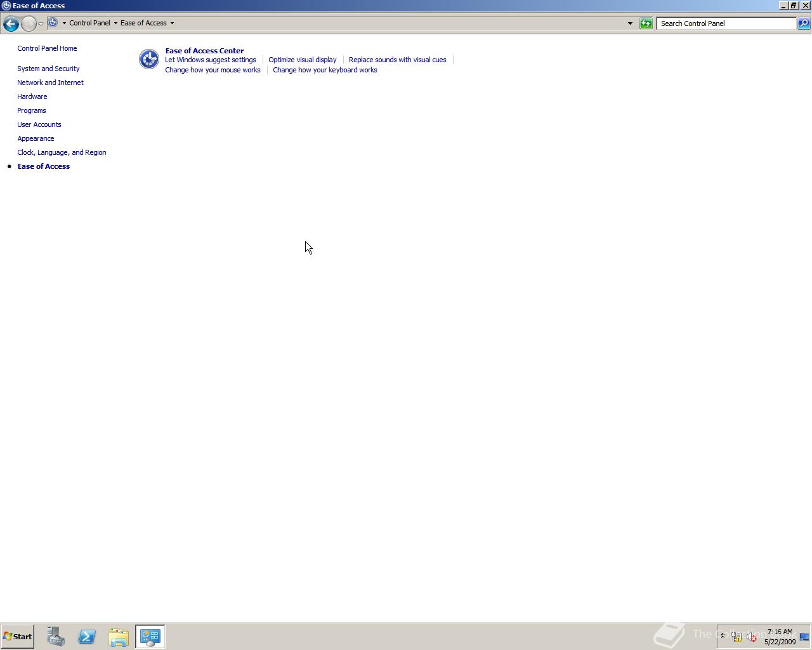Open the Hardware category
The height and width of the screenshot is (650, 812).
tap(32, 96)
